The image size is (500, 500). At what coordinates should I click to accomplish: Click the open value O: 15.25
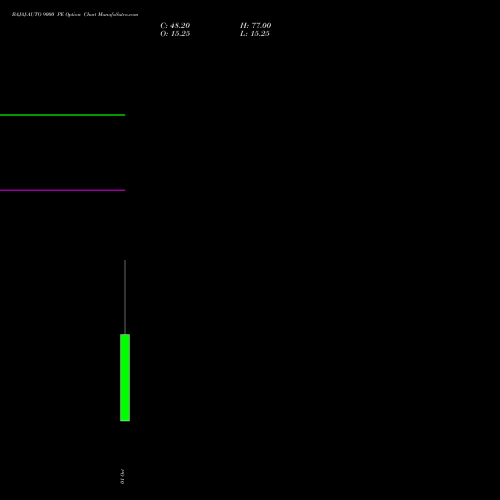pyautogui.click(x=175, y=34)
